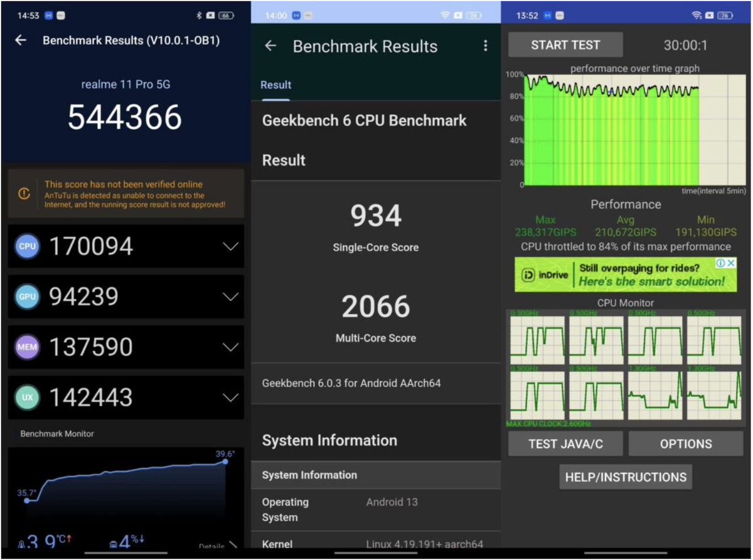This screenshot has width=753, height=560.
Task: Tap the 'realme 11 Pro 5G' device name
Action: coord(125,84)
